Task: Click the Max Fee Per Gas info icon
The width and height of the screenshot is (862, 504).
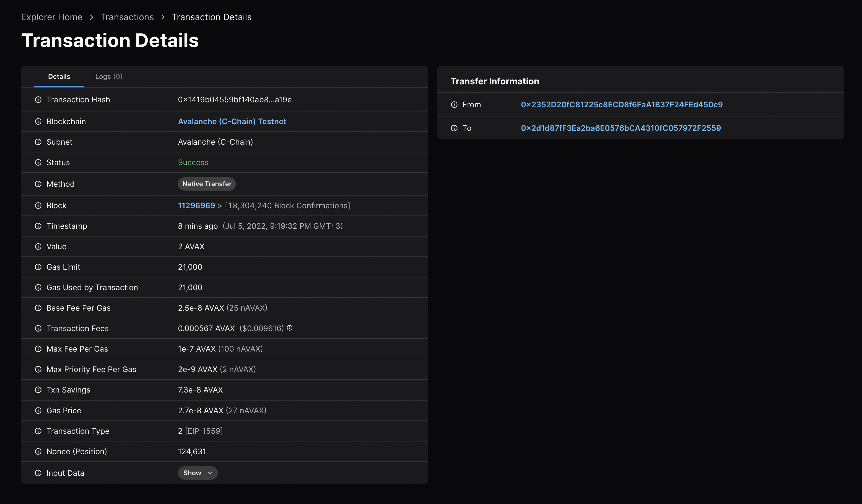Action: coord(38,349)
